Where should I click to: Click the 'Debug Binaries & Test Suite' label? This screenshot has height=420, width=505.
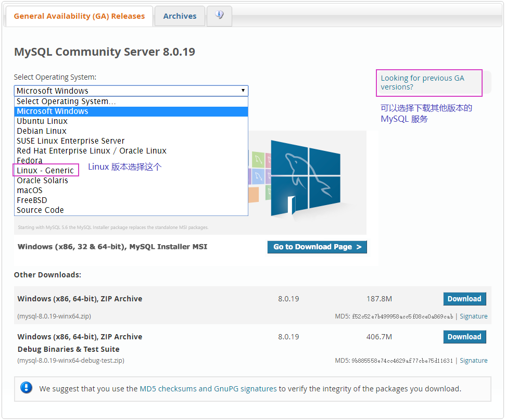point(69,349)
